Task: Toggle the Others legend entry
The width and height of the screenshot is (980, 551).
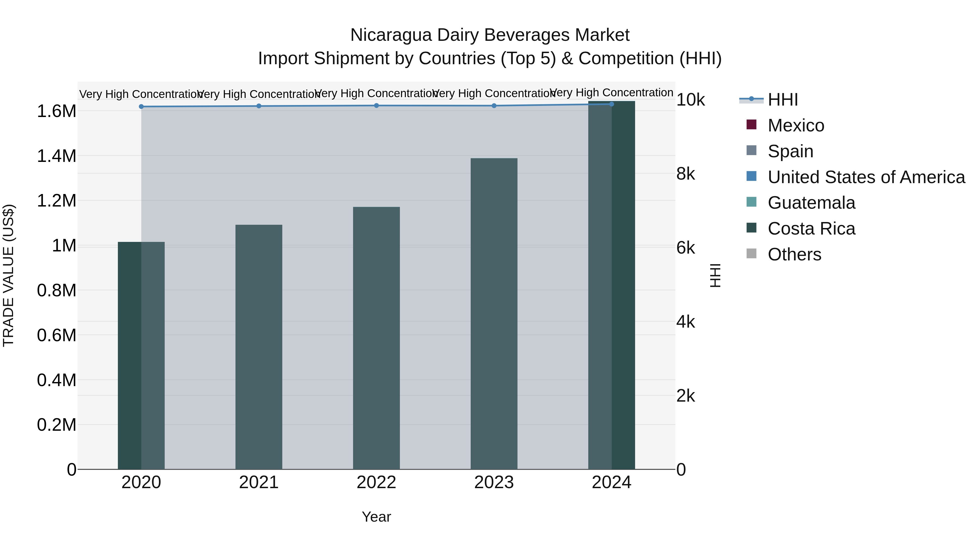Action: [x=784, y=254]
